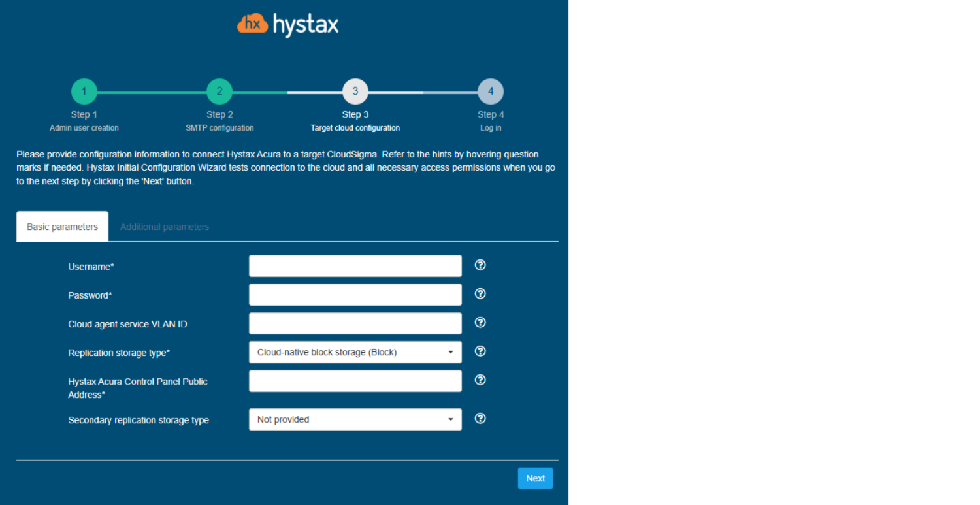
Task: Click help icon for Replication storage type
Action: (x=480, y=351)
